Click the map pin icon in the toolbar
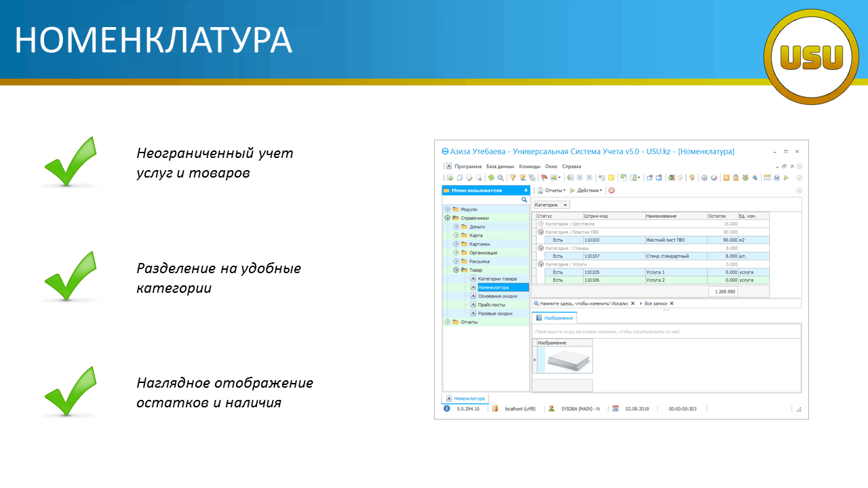Viewport: 868px width, 488px height. point(692,178)
